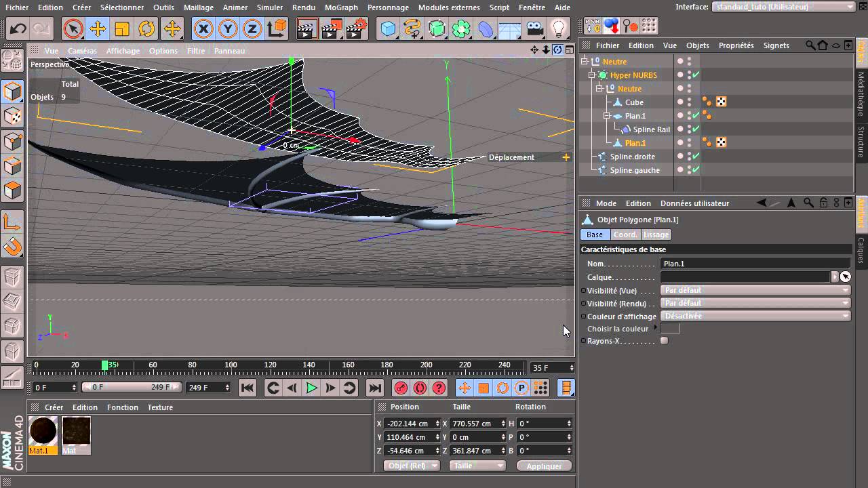Open the deformer objects icon

486,28
